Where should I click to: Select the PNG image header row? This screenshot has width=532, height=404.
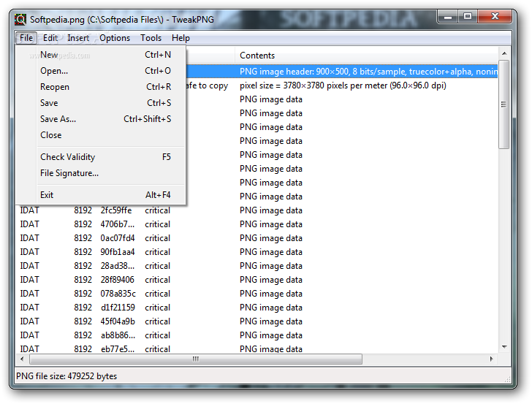pyautogui.click(x=342, y=72)
